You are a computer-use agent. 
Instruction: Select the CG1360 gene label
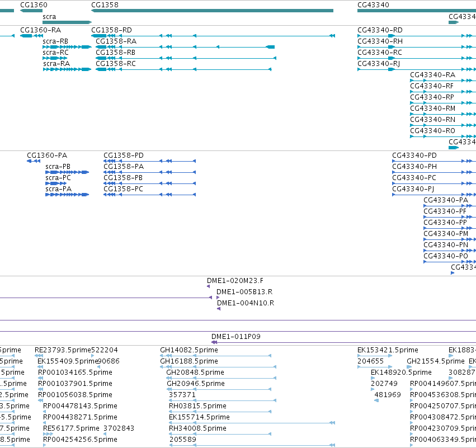[34, 5]
